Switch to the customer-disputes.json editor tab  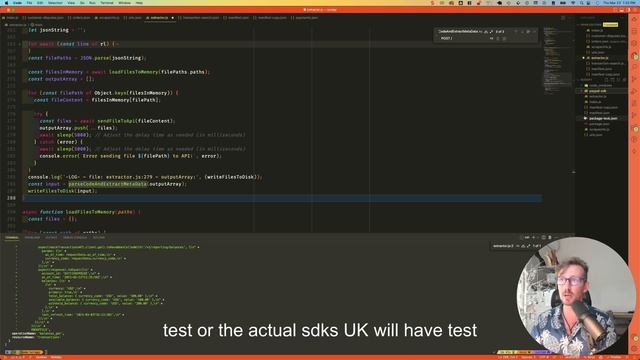(44, 18)
